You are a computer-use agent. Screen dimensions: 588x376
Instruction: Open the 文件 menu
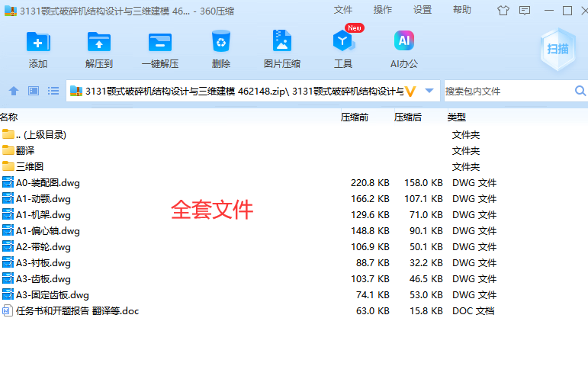[x=343, y=10]
